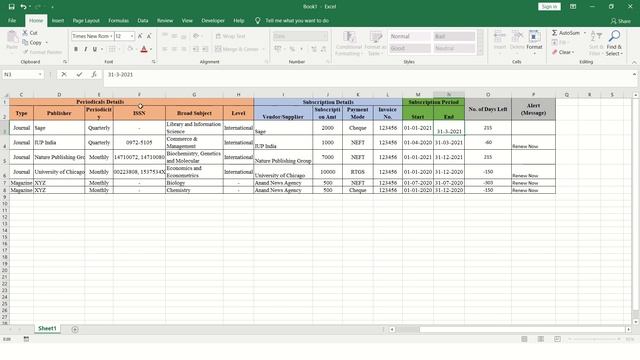Screen dimensions: 640x360
Task: Open Find & Select
Action: (614, 43)
